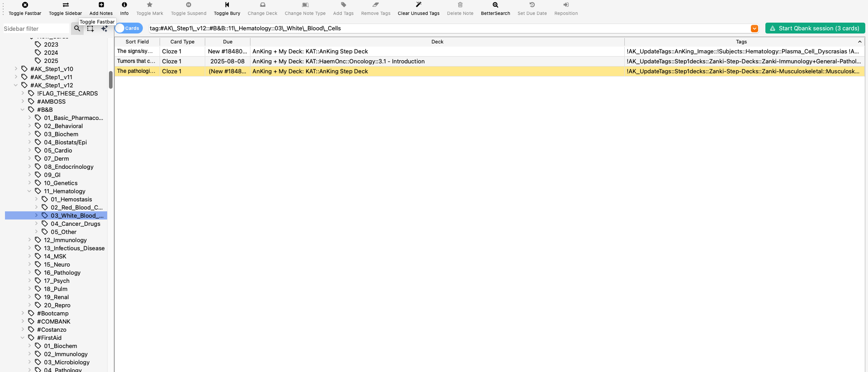Collapse the 11_Hematology tag

30,191
